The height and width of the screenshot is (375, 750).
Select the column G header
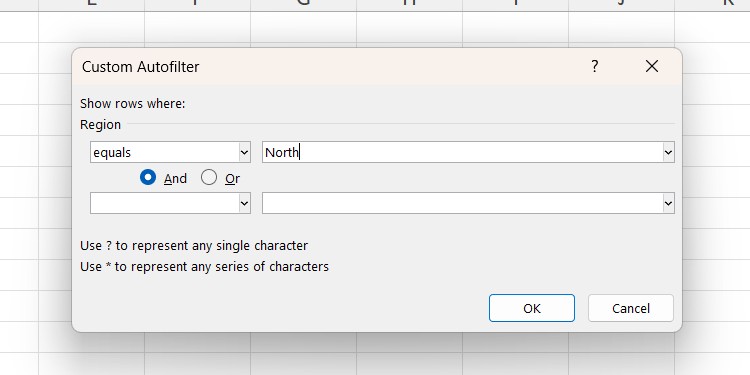tap(303, 5)
